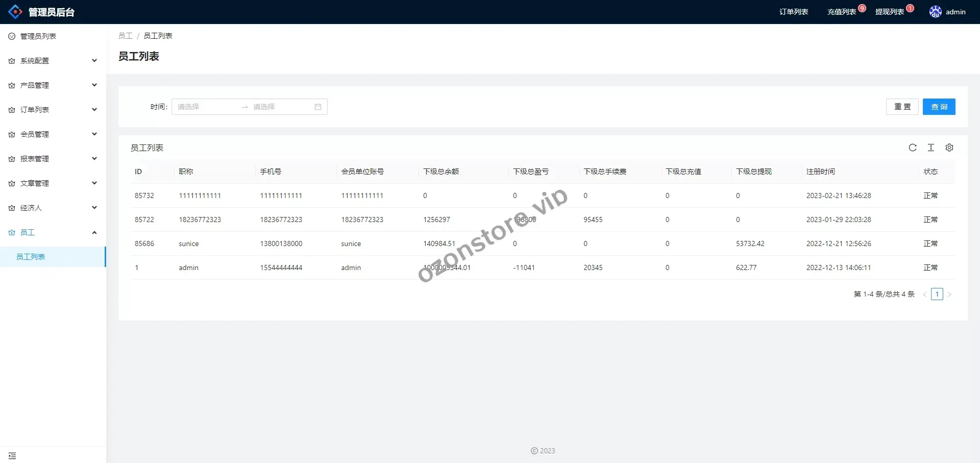Expand the 会员管理 sidebar menu

53,134
